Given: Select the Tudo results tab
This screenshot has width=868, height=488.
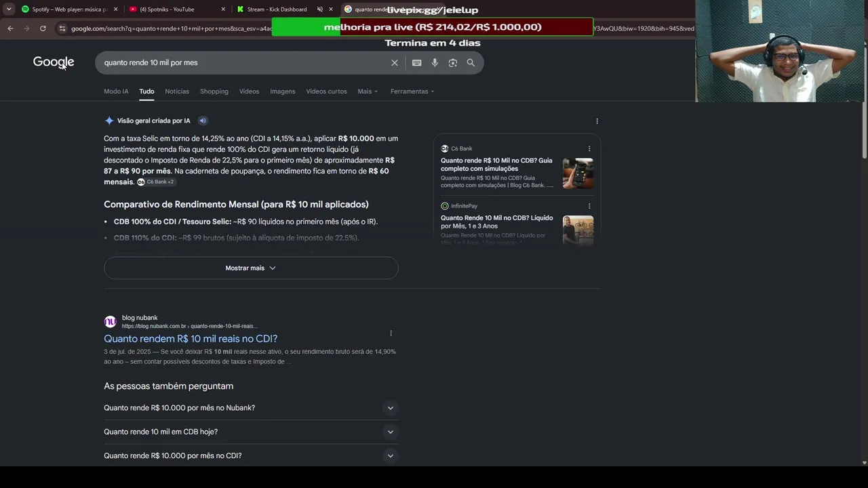Looking at the screenshot, I should [146, 91].
